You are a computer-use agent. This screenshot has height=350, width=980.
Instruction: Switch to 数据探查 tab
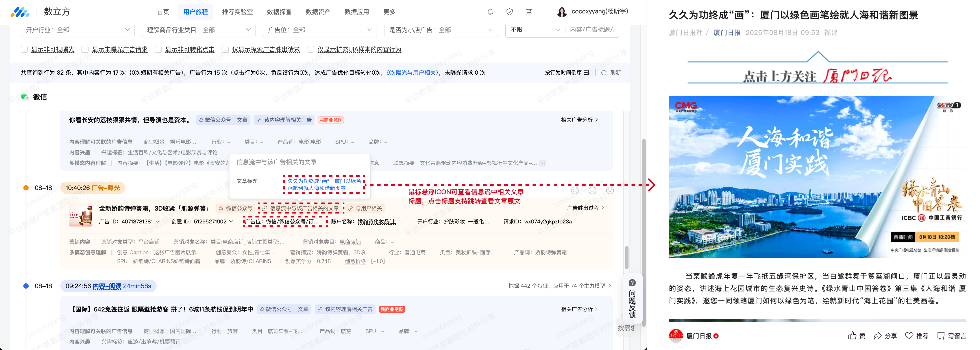pyautogui.click(x=279, y=12)
